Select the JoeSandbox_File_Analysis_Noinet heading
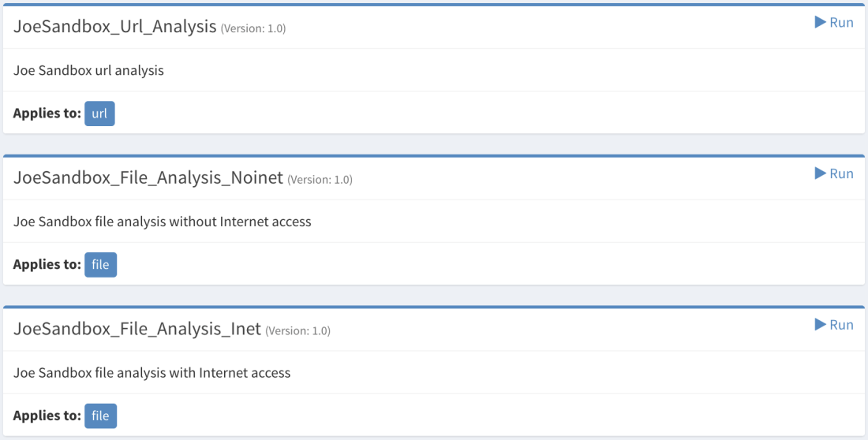 148,178
